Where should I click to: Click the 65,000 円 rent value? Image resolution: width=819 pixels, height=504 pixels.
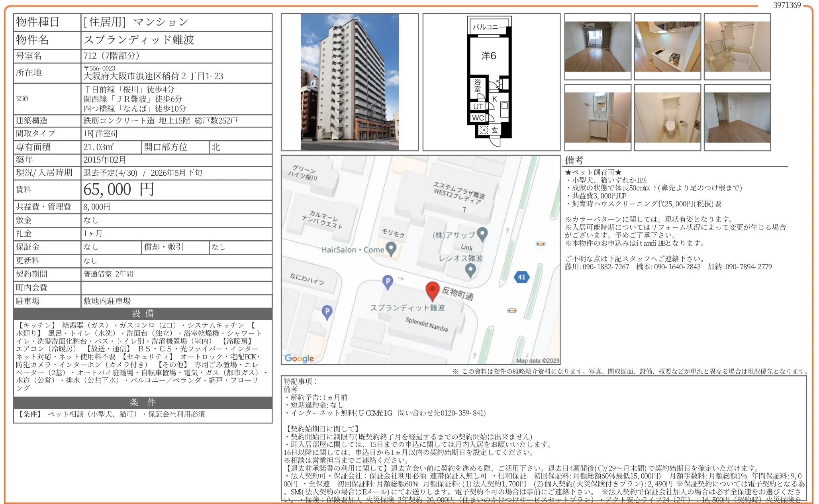pos(118,190)
